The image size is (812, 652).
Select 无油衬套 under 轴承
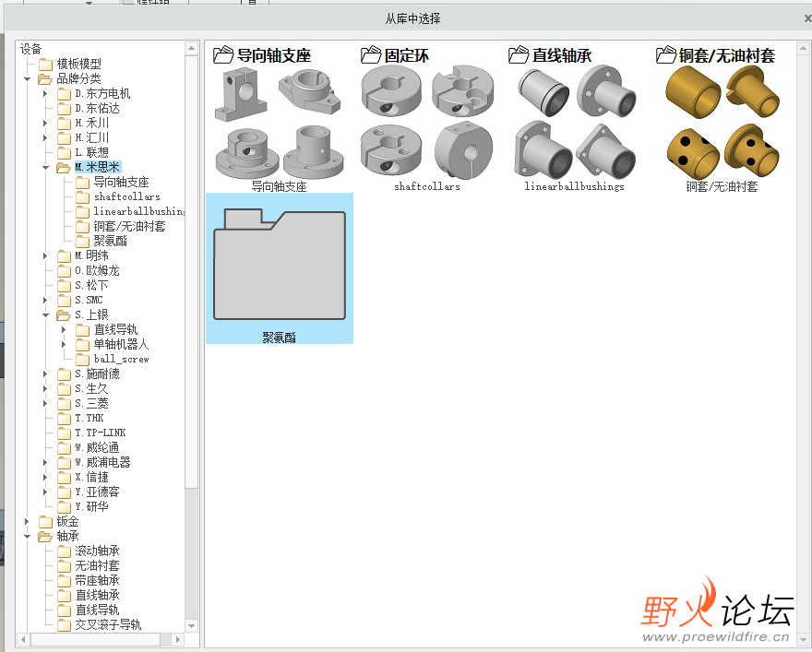(x=98, y=565)
